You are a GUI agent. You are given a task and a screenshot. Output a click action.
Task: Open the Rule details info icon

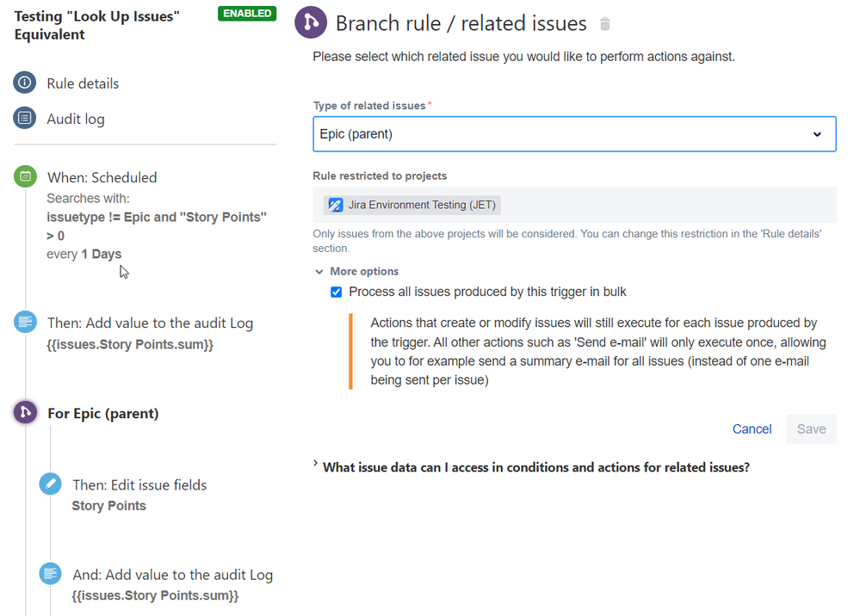(x=25, y=83)
